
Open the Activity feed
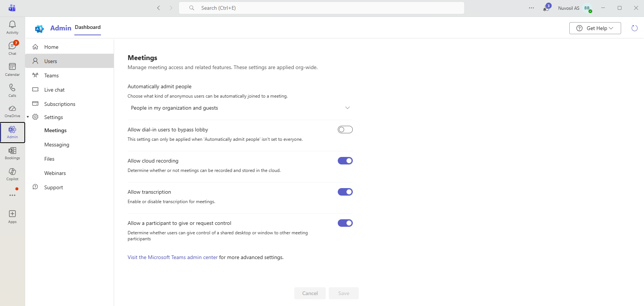[12, 27]
